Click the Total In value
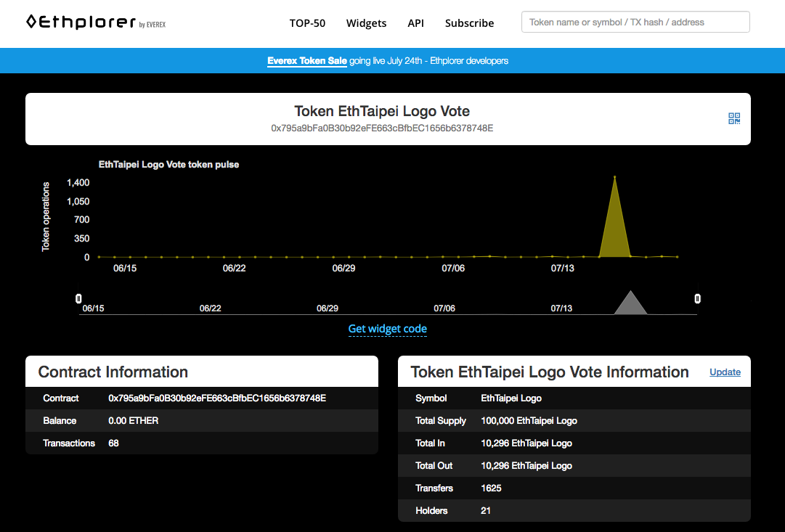 pos(526,443)
